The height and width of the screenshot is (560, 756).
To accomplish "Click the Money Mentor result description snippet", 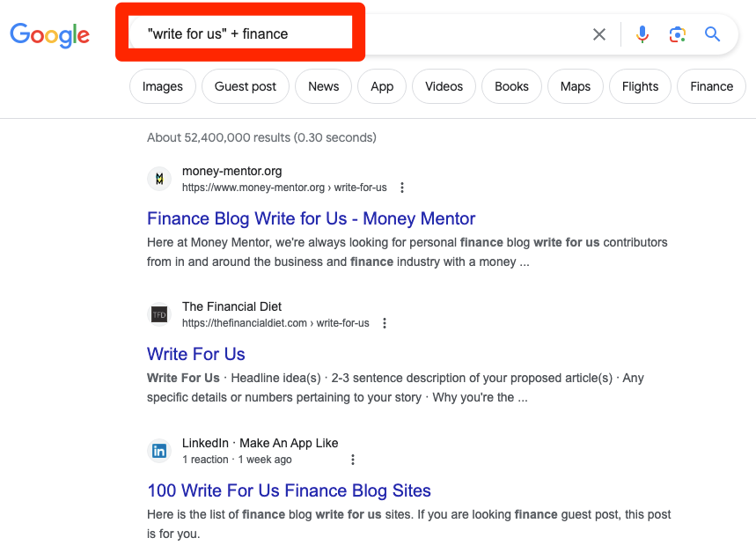I will coord(407,253).
